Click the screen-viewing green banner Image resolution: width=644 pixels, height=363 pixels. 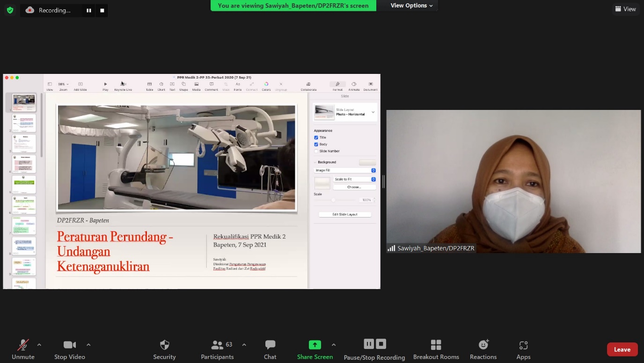coord(293,6)
